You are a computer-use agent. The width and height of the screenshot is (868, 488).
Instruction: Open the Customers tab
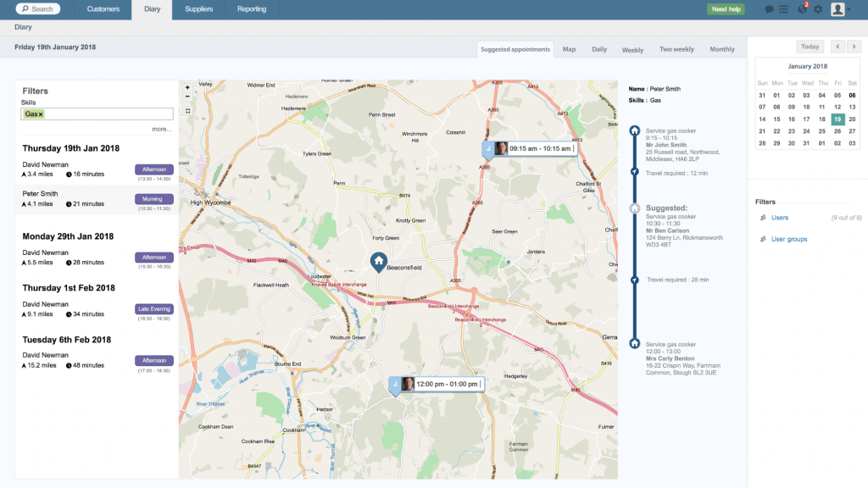(103, 9)
